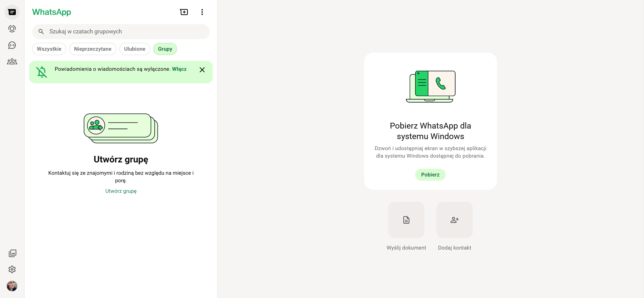Enable the Grupy filter chip

pos(165,49)
